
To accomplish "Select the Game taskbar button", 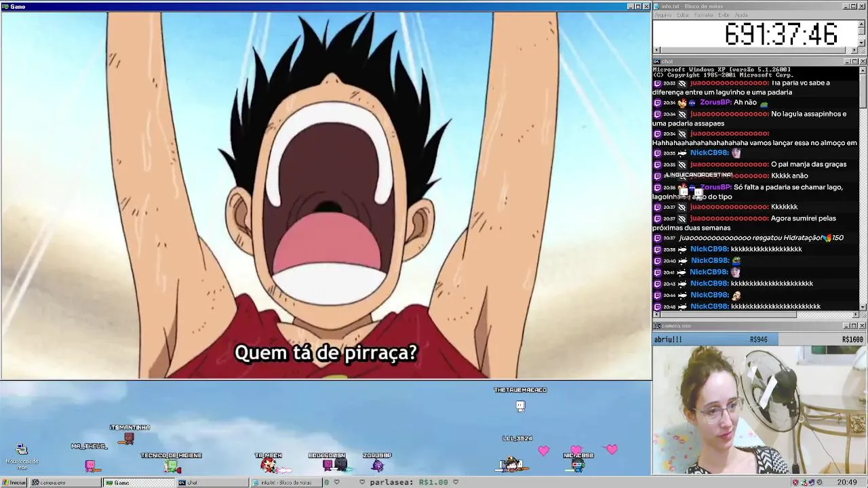I will point(138,483).
